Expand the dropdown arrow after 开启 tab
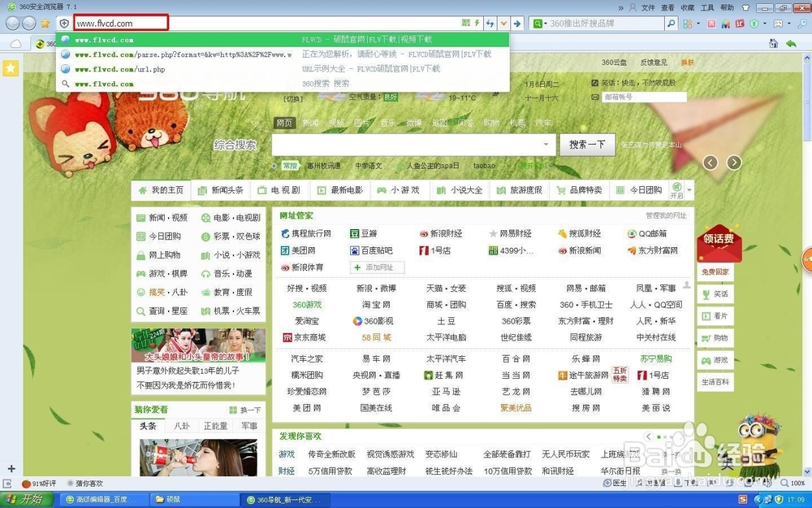Screen dimensions: 812x508 pos(689,190)
